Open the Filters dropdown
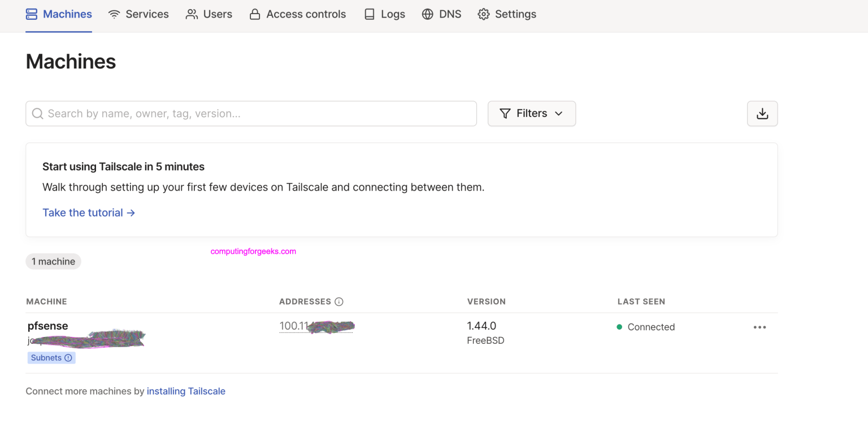This screenshot has height=424, width=868. 531,114
